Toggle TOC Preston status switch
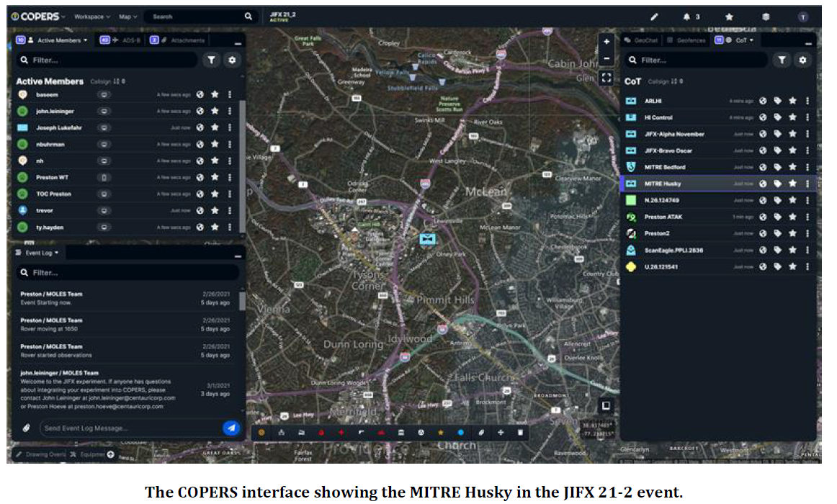Viewport: 837px width, 504px height. click(104, 194)
